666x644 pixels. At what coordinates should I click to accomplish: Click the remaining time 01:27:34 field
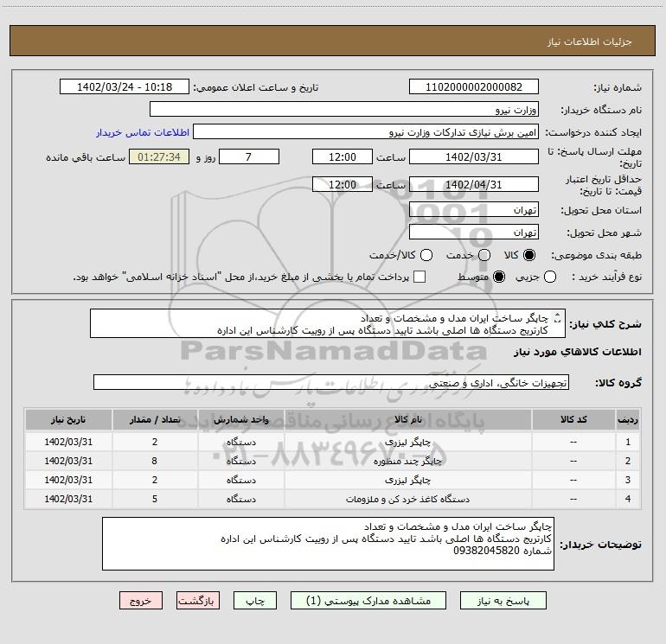click(x=159, y=156)
